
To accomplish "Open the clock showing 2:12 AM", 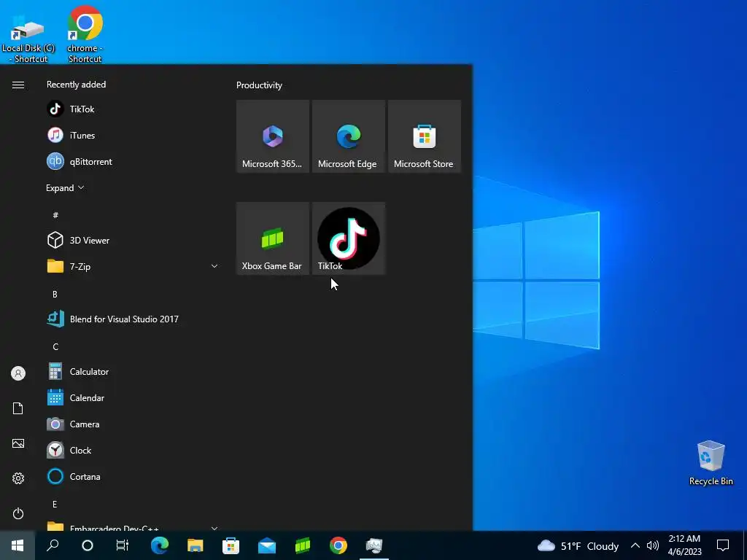I will (x=684, y=545).
